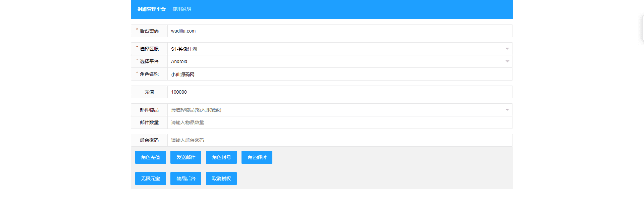Click the arrow icon of 邮件物品 select
The image size is (644, 202).
click(507, 110)
